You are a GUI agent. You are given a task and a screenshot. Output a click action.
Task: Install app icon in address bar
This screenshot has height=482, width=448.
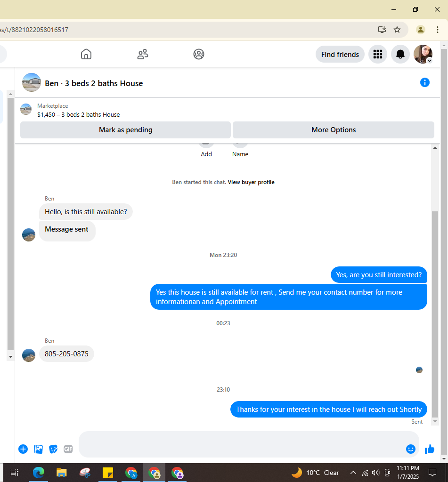coord(382,30)
